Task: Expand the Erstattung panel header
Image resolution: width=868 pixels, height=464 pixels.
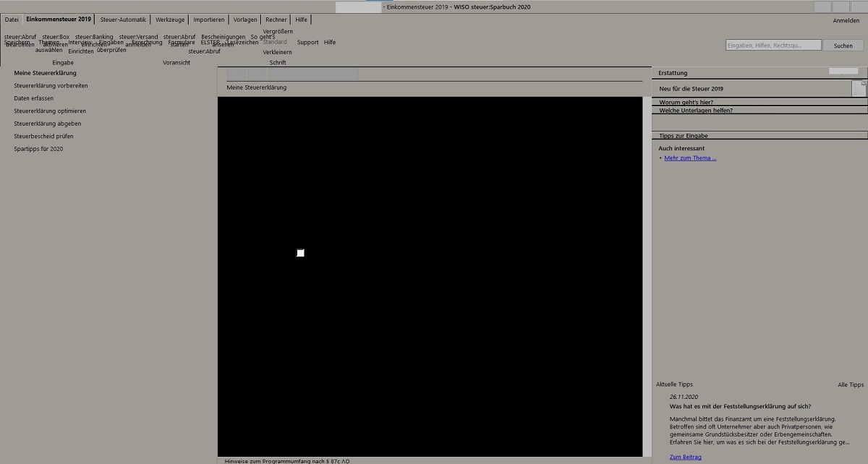Action: pos(759,73)
